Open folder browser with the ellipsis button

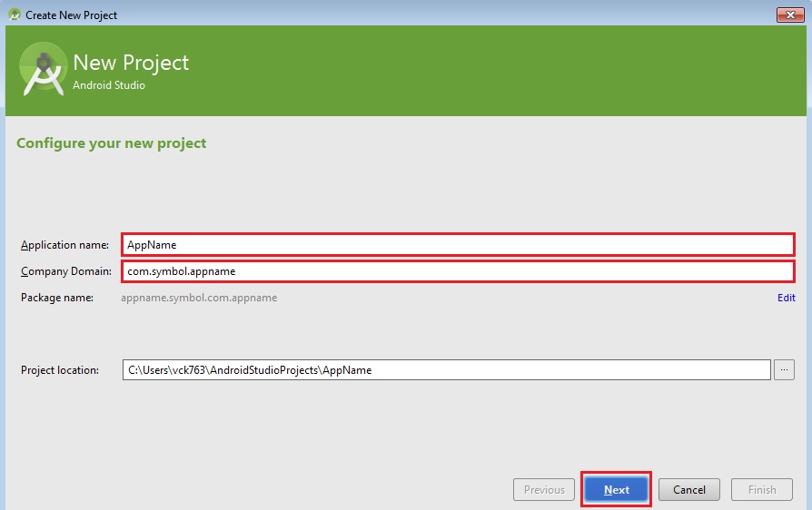pos(785,369)
